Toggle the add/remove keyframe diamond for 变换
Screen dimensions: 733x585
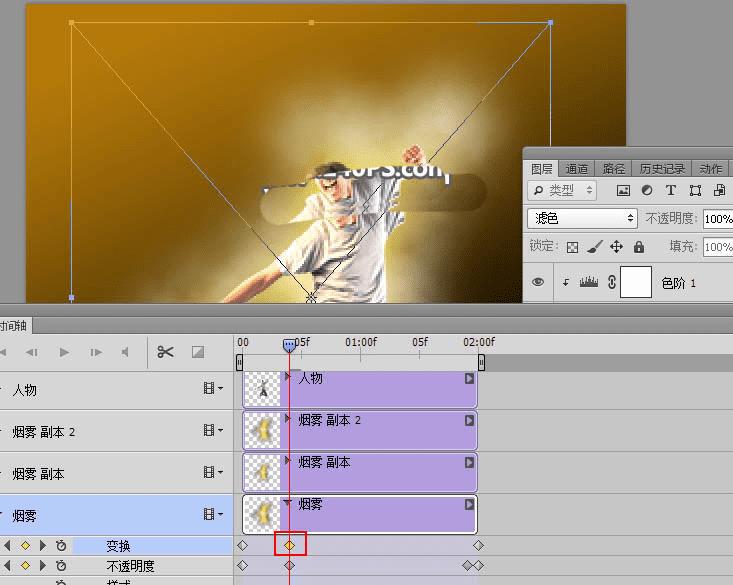(25, 545)
